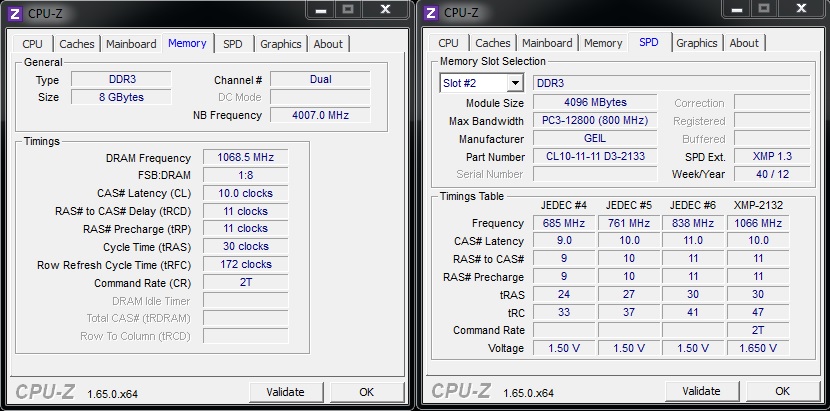Viewport: 830px width, 411px height.
Task: Click the NB Frequency 4007.0 MHz value
Action: tap(320, 115)
